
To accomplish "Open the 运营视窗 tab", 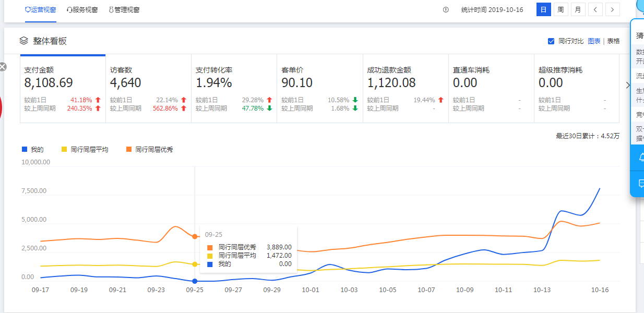I will coord(41,10).
